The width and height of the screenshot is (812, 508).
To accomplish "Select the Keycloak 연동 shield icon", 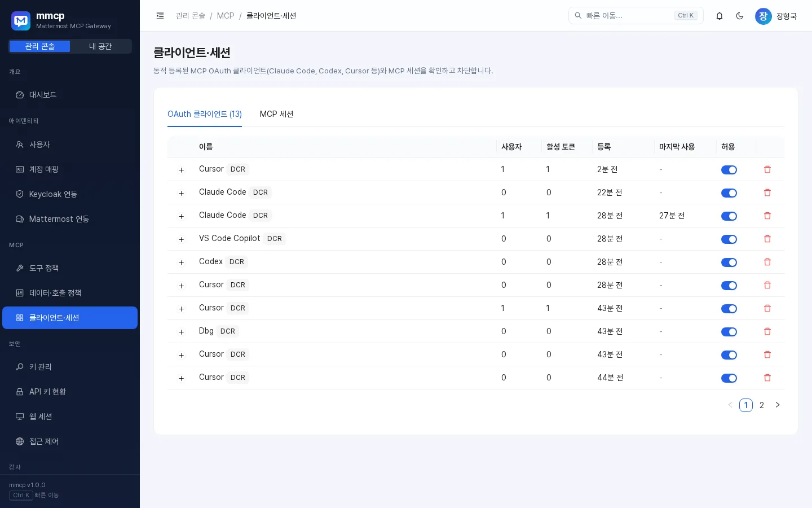I will [x=20, y=194].
